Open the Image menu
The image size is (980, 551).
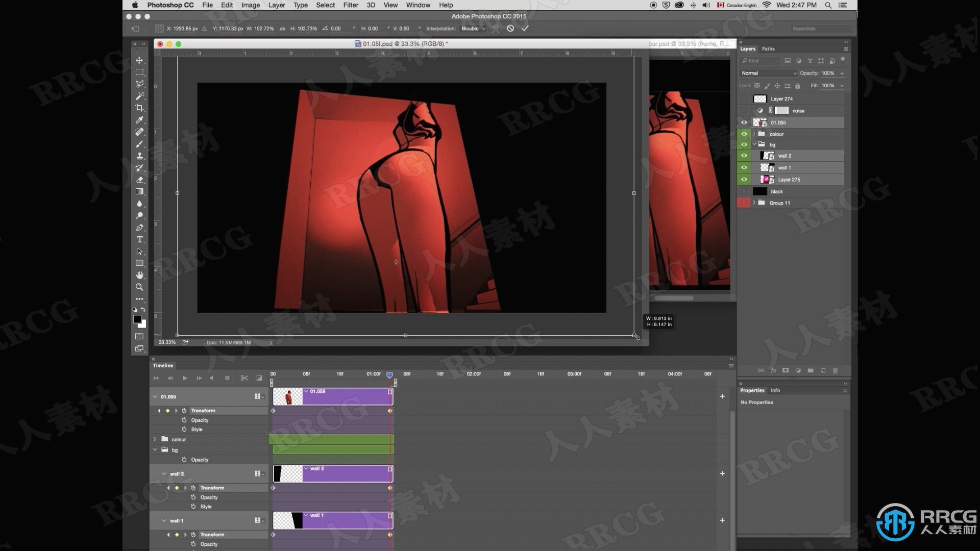coord(251,5)
